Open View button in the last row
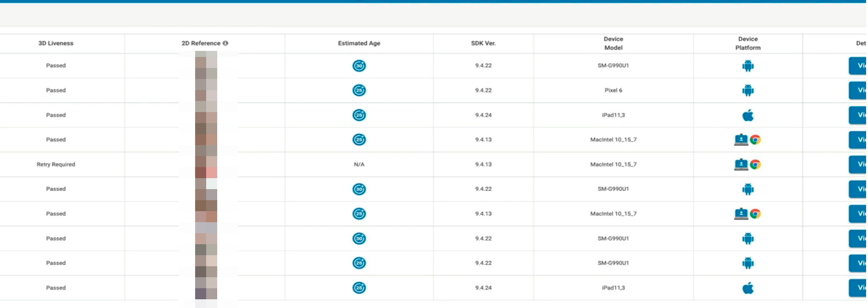Screen dimensions: 868x308 (x=858, y=288)
